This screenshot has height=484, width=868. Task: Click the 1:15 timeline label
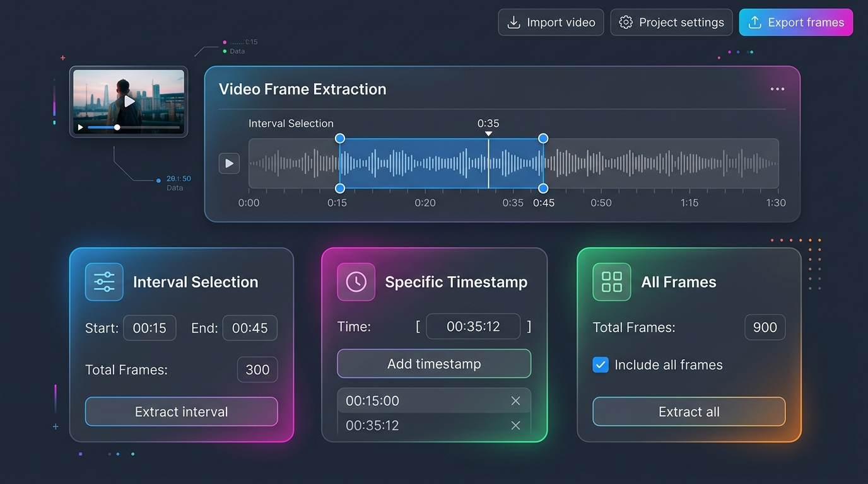pos(689,203)
